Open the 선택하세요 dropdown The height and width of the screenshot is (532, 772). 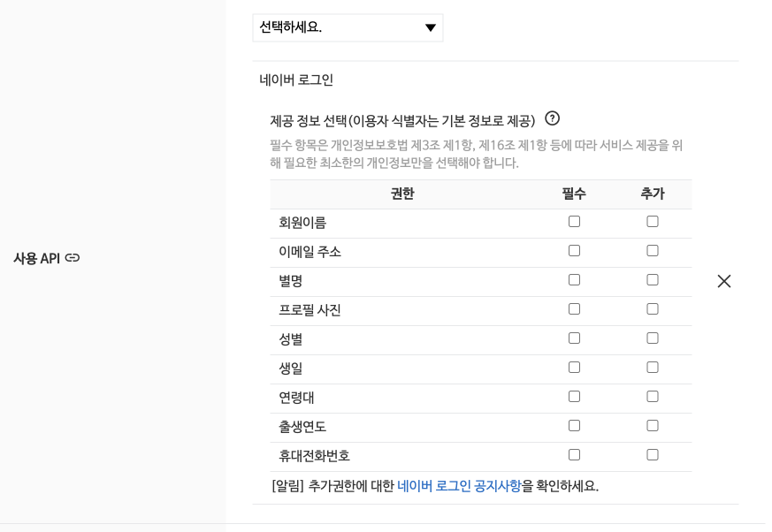[348, 27]
